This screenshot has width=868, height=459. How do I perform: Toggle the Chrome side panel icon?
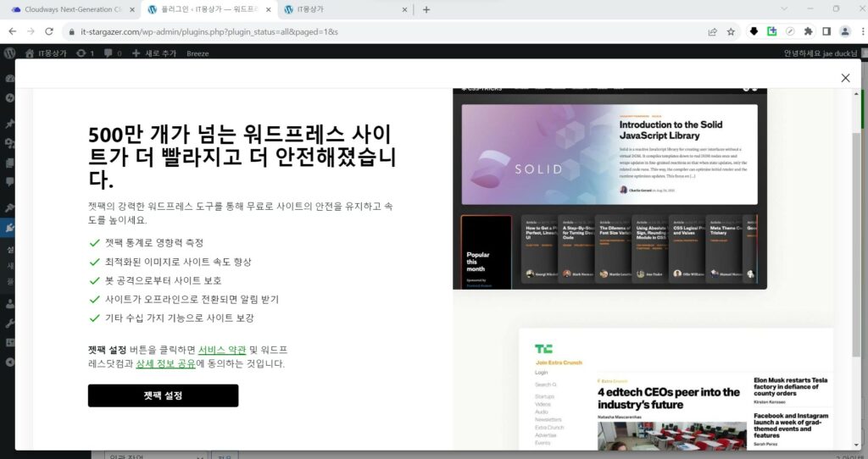826,31
